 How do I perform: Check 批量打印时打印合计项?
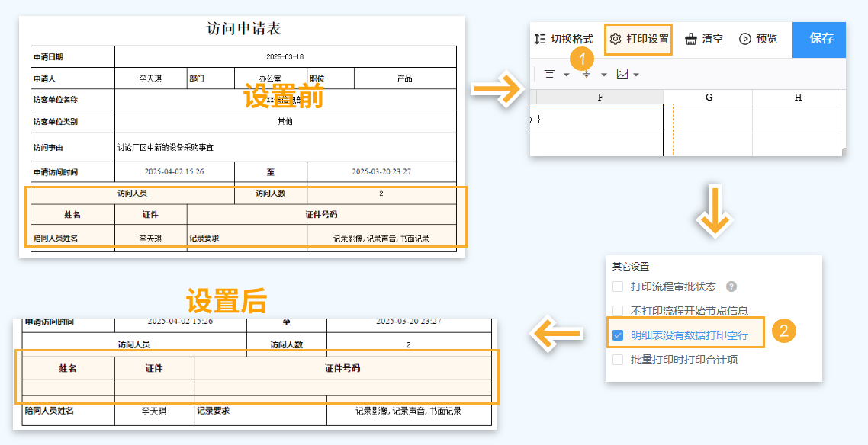coord(617,358)
